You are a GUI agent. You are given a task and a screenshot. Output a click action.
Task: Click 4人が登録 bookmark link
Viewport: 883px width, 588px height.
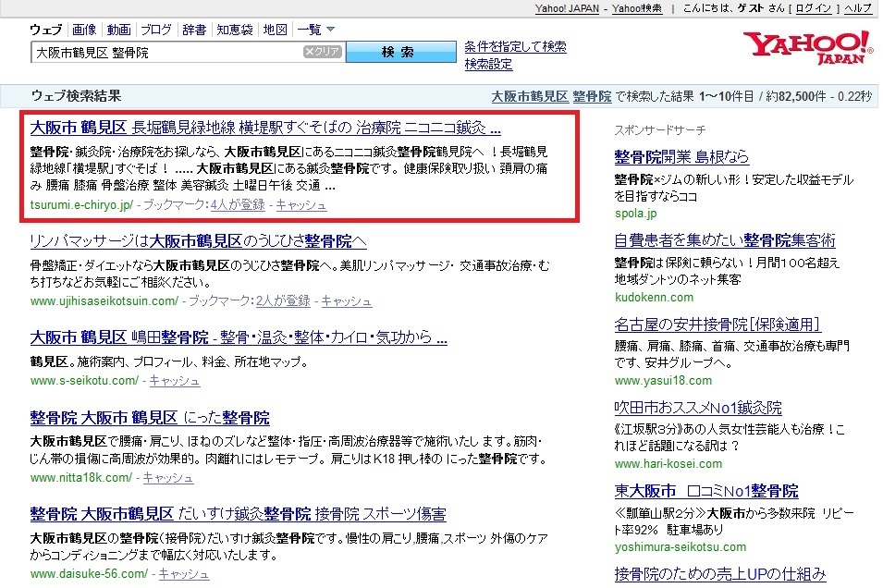coord(238,205)
